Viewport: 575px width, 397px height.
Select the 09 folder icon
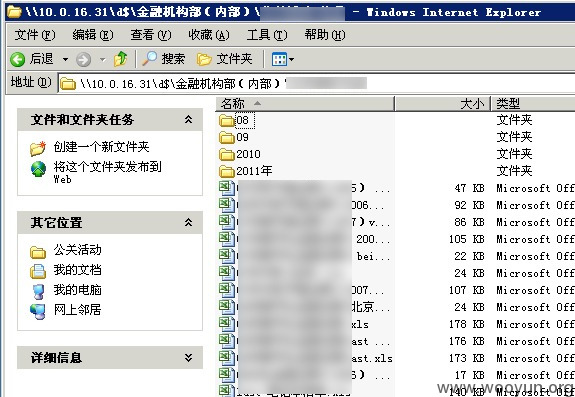[227, 137]
